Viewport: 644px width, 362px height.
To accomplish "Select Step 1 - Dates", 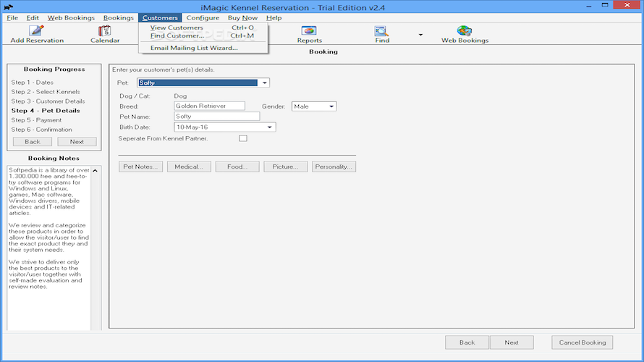I will pyautogui.click(x=33, y=83).
